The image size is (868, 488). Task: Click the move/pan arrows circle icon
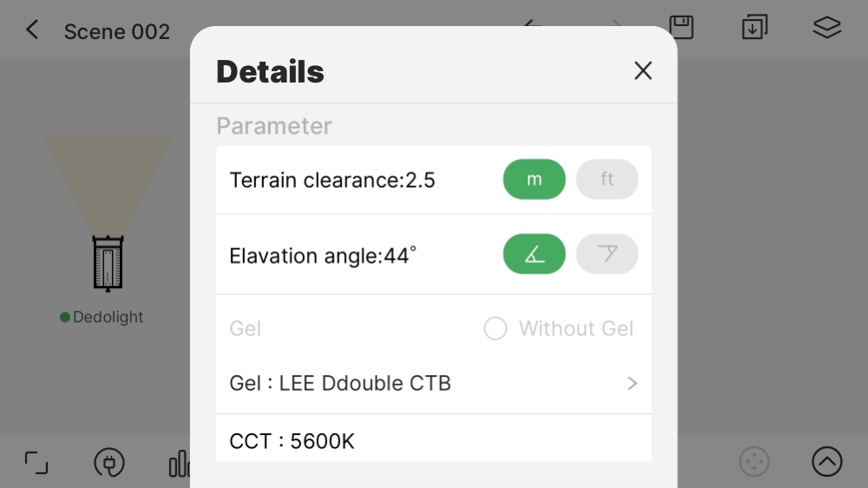tap(753, 462)
